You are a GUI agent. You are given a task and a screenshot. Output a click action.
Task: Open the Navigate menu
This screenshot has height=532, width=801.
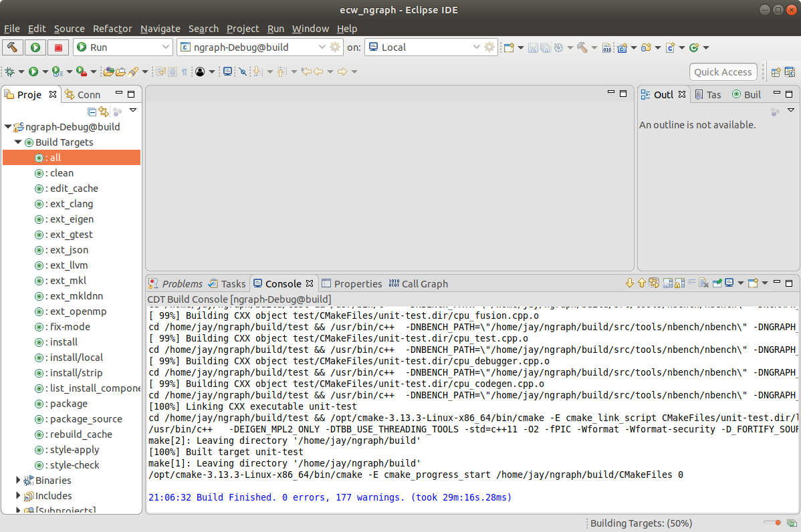(x=160, y=29)
